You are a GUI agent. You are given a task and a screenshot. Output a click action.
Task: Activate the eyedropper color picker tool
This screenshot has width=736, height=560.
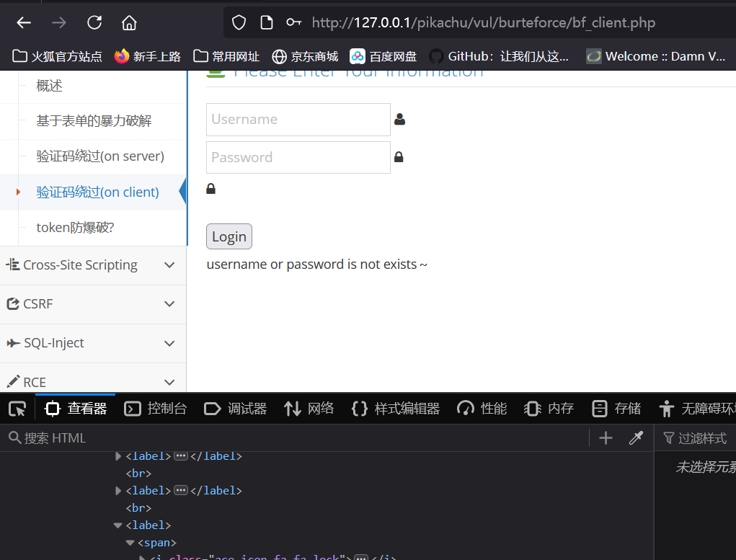636,438
